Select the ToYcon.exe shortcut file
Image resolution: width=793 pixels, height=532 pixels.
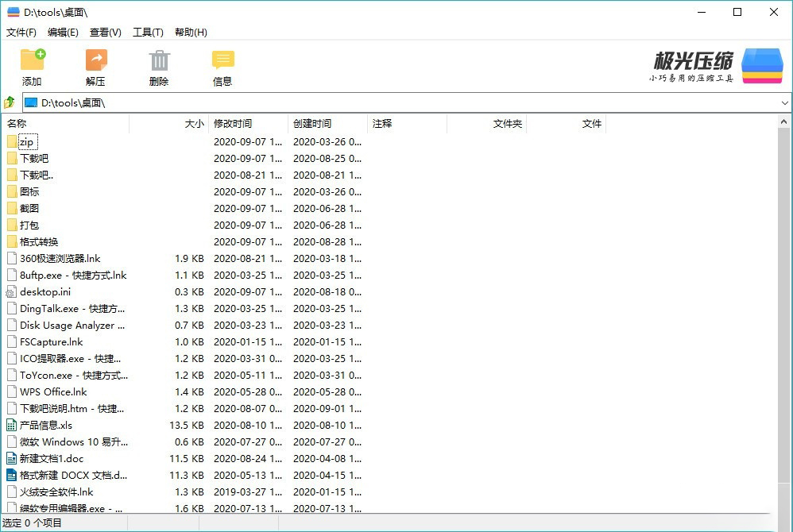[74, 376]
